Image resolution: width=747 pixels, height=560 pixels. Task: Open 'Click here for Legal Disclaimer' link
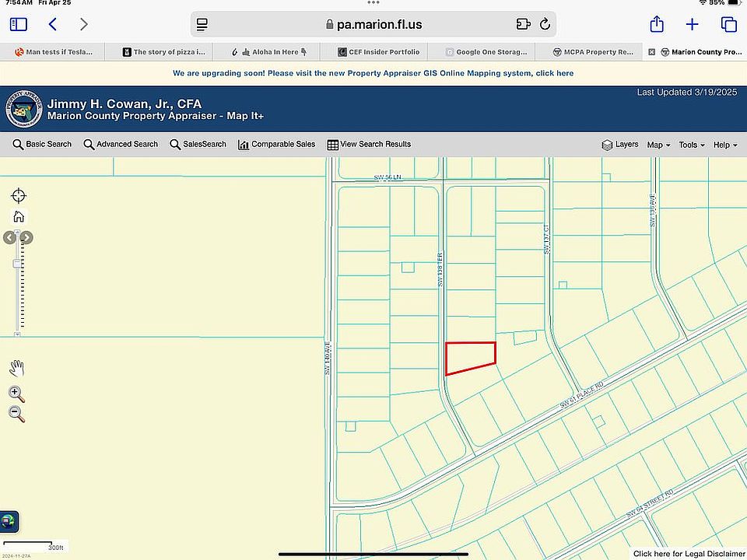click(x=689, y=553)
